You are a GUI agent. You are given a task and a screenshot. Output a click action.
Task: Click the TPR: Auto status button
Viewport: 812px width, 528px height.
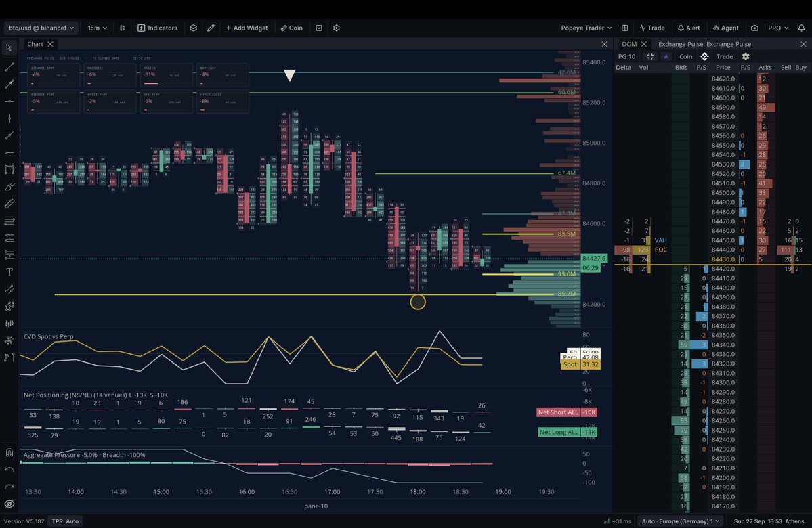tap(65, 521)
